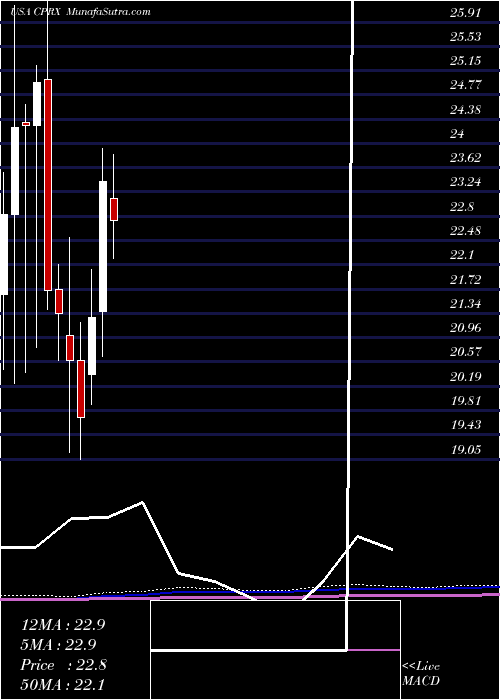This screenshot has height=700, width=500.
Task: Click the 19.81 price axis label
Action: [466, 400]
